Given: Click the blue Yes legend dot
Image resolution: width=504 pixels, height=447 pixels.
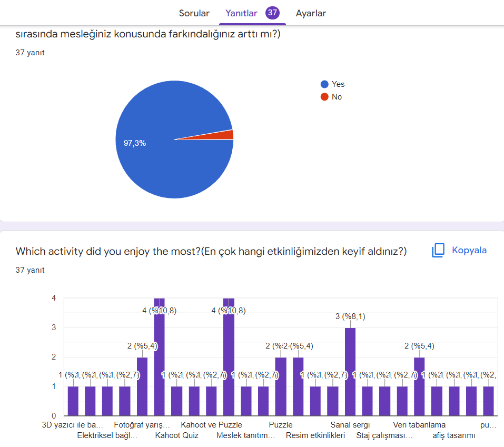Looking at the screenshot, I should click(324, 84).
